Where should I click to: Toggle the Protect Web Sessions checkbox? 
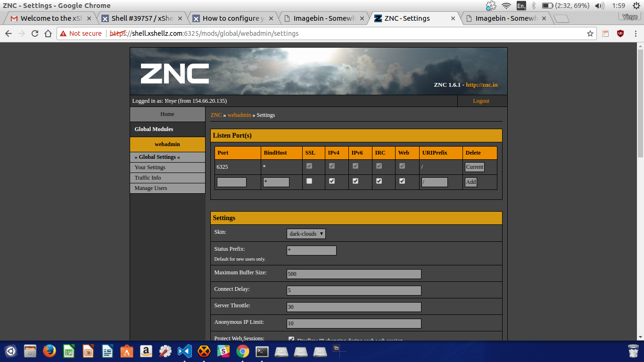tap(291, 339)
